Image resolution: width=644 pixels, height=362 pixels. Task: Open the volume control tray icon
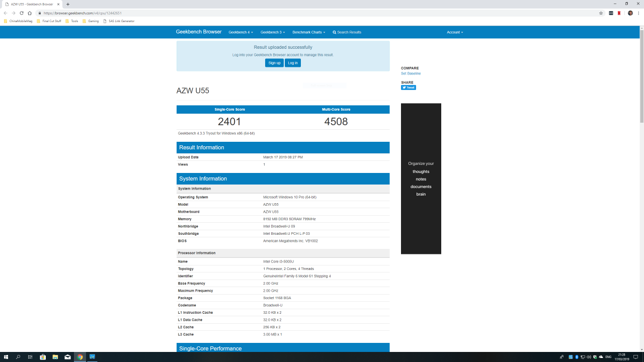(x=589, y=357)
